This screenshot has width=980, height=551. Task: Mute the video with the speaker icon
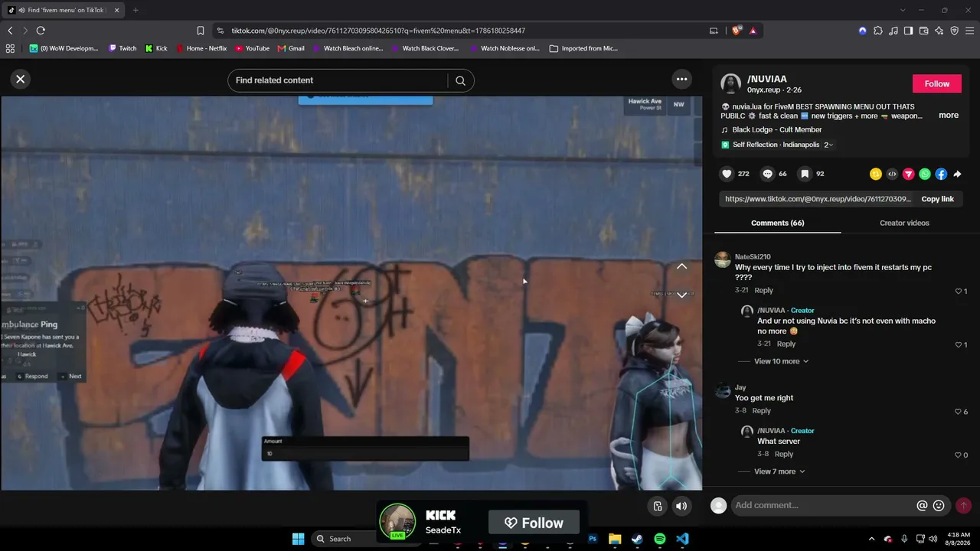coord(681,506)
